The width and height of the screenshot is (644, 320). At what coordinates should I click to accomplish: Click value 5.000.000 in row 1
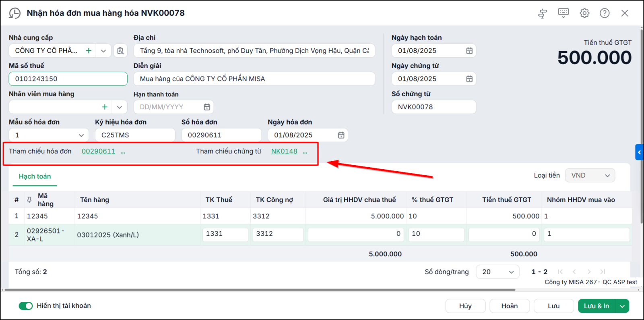tap(387, 216)
